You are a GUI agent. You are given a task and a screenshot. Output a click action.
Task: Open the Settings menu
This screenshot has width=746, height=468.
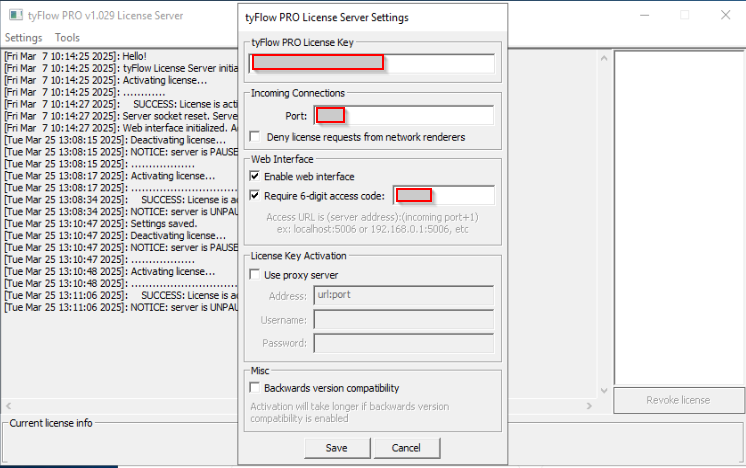(23, 37)
